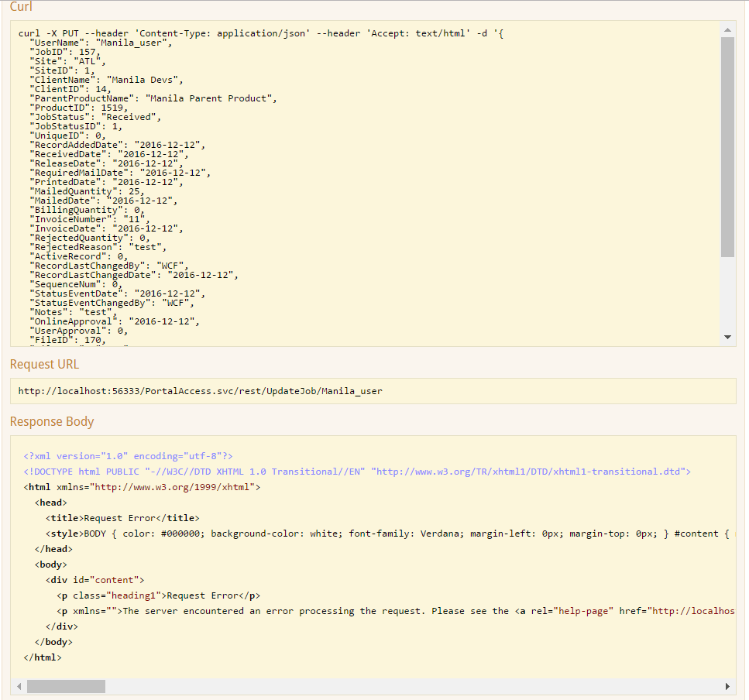749x700 pixels.
Task: Click the "FileID": 170 line
Action: [67, 341]
